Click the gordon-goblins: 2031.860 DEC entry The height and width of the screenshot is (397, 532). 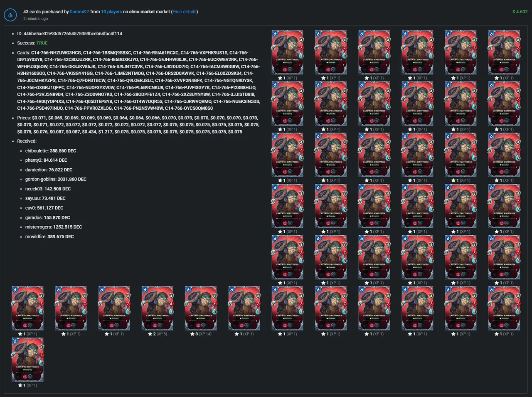click(56, 180)
